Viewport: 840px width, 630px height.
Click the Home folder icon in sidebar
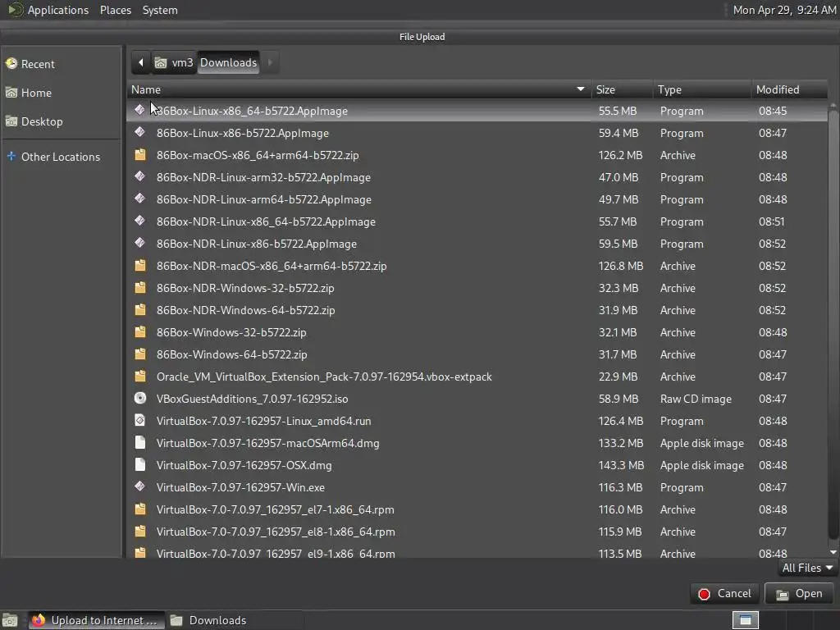(x=11, y=93)
